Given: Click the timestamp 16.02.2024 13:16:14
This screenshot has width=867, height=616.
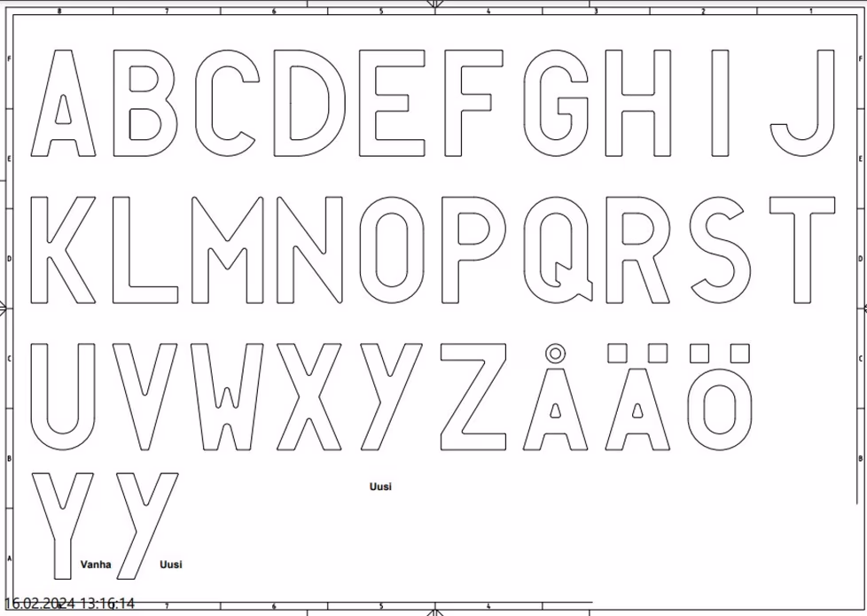Looking at the screenshot, I should coord(69,604).
